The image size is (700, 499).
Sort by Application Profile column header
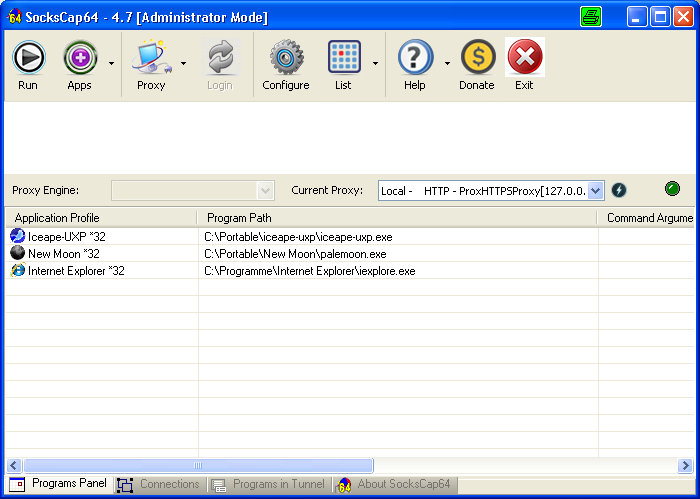click(101, 218)
